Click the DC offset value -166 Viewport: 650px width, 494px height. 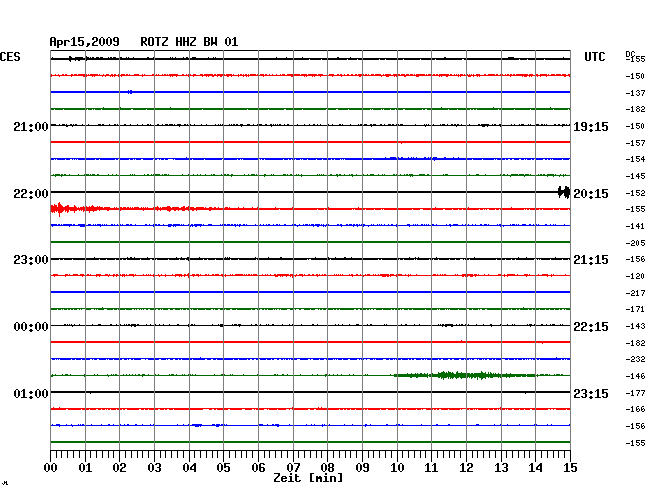(635, 409)
